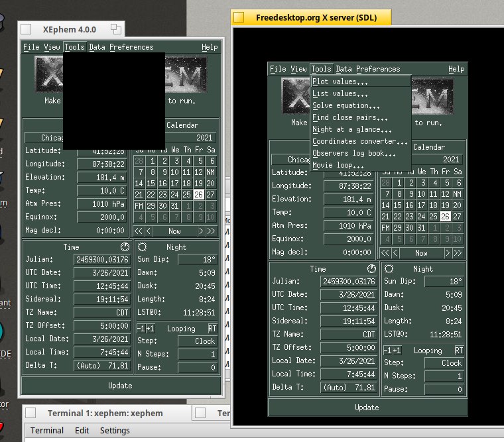Screen dimensions: 504x442
Task: Open Data menu in X server window
Action: click(344, 69)
